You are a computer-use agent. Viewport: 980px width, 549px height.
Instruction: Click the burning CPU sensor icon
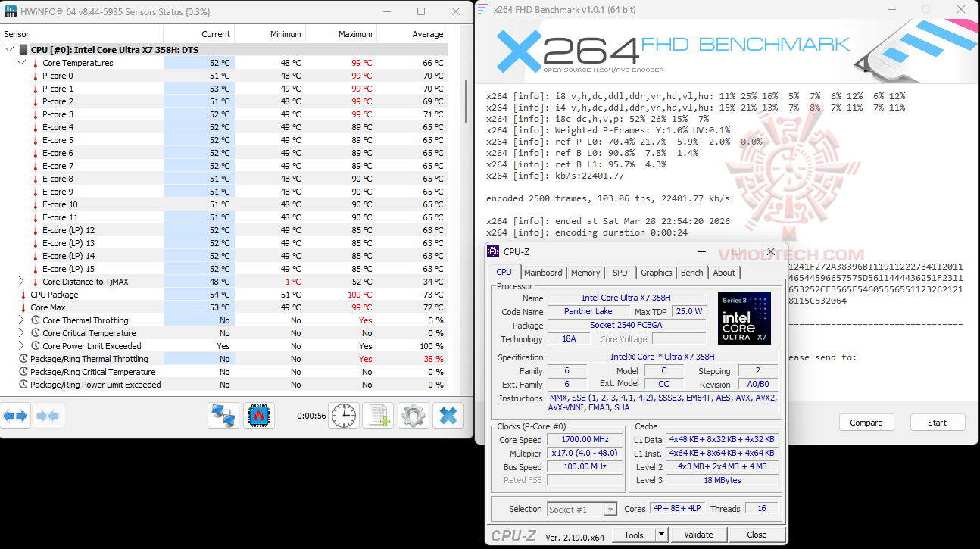pos(261,415)
